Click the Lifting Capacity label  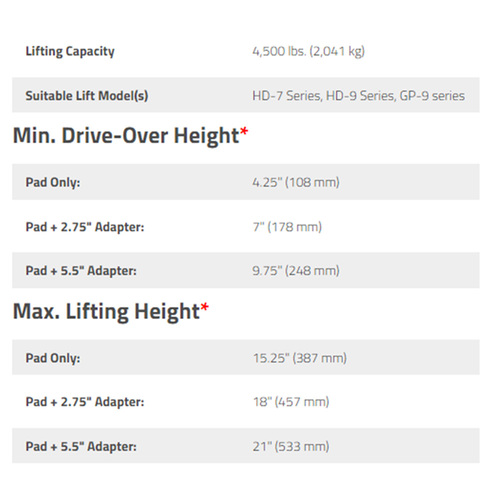click(70, 51)
